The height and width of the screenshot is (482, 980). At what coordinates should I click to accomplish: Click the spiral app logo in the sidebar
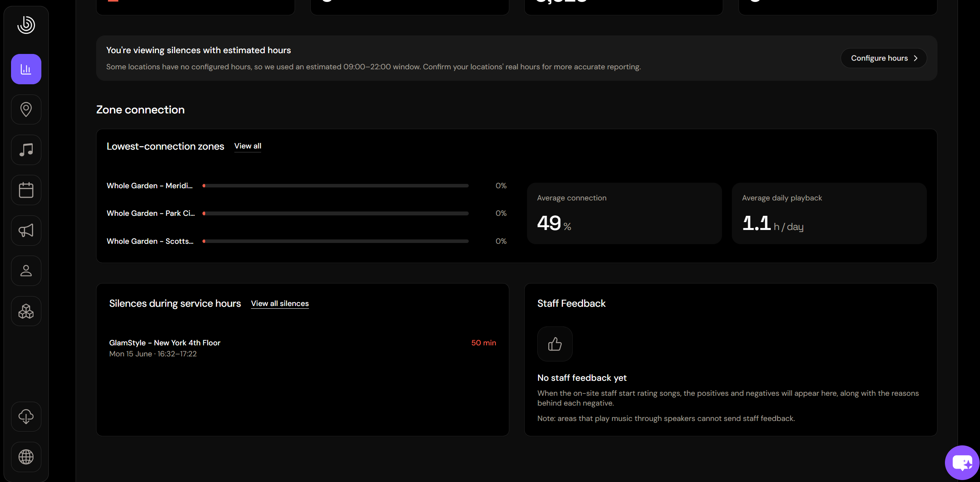tap(26, 24)
